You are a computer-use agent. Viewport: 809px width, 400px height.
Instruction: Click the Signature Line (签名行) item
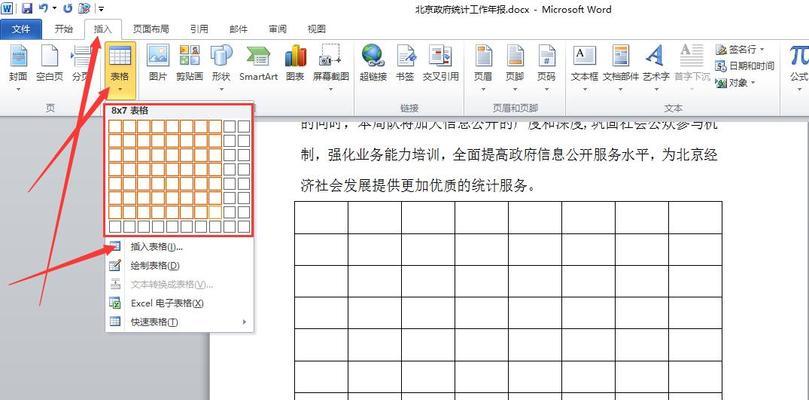click(x=739, y=50)
